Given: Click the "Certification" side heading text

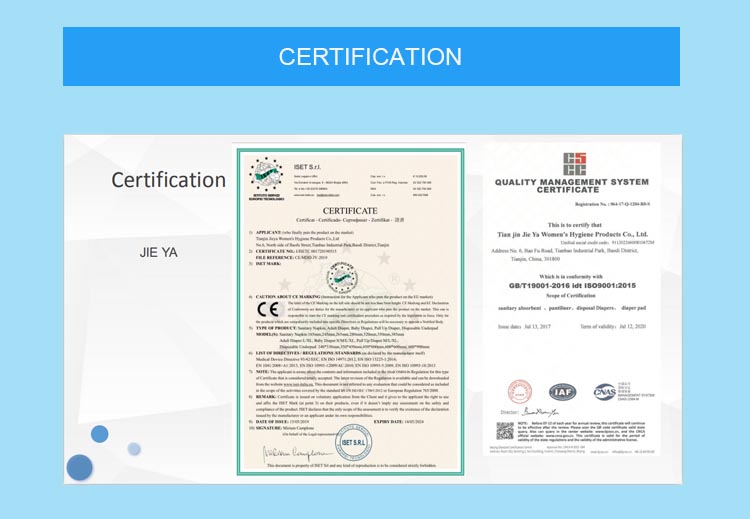Looking at the screenshot, I should (168, 180).
